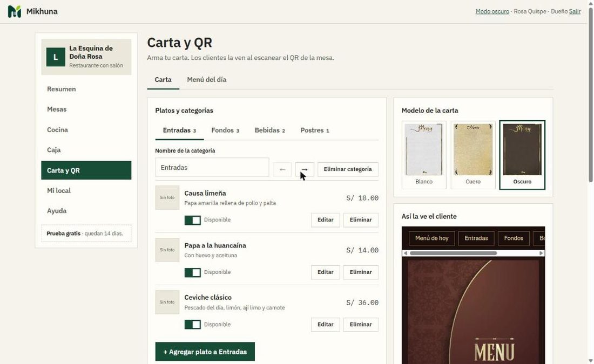Screen dimensions: 594x364
Task: Click the Causa limeña dish name
Action: click(x=205, y=193)
